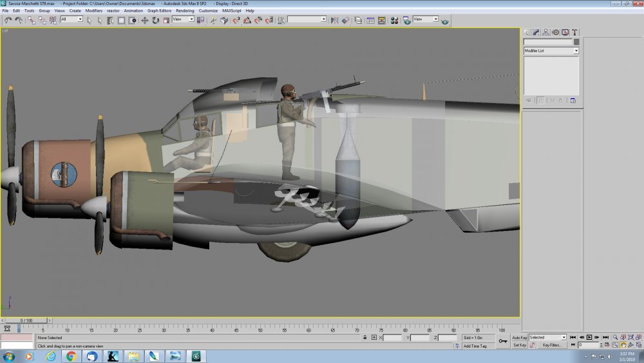This screenshot has height=363, width=644.
Task: Toggle the Set Key mode button
Action: 520,346
